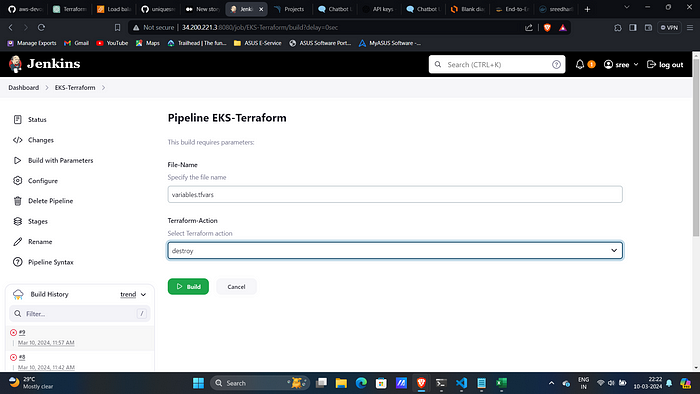Open Excel from the taskbar
Screen dimensions: 700x394
(501, 383)
